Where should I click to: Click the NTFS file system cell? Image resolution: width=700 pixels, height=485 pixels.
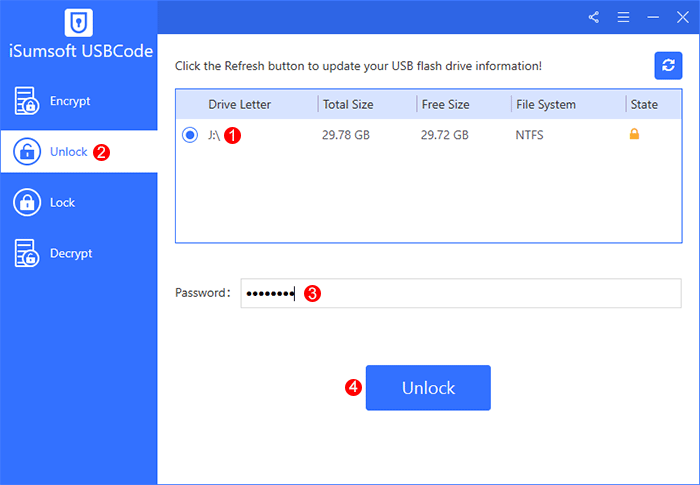coord(529,135)
